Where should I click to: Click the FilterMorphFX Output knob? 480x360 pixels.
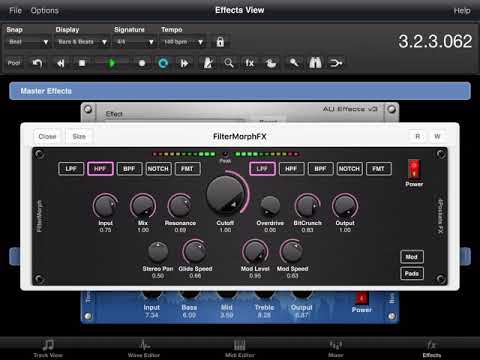pyautogui.click(x=345, y=206)
